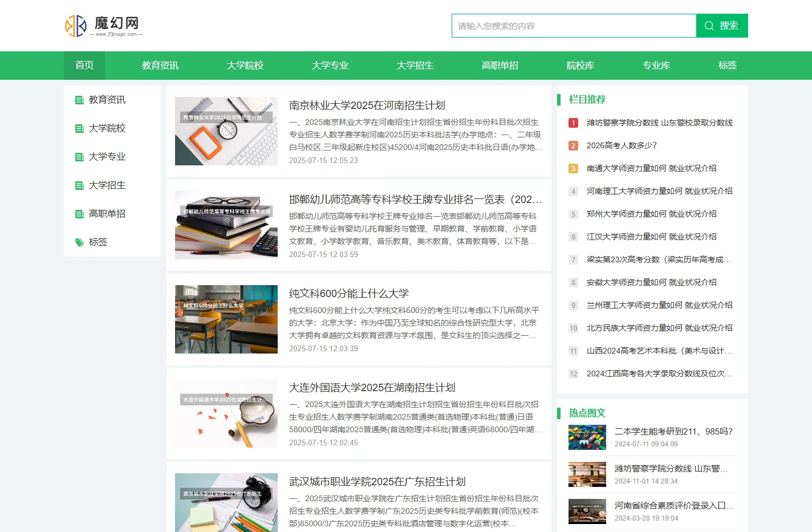Click the list icon beside 教育资讯 sidebar
812x532 pixels.
pos(79,100)
